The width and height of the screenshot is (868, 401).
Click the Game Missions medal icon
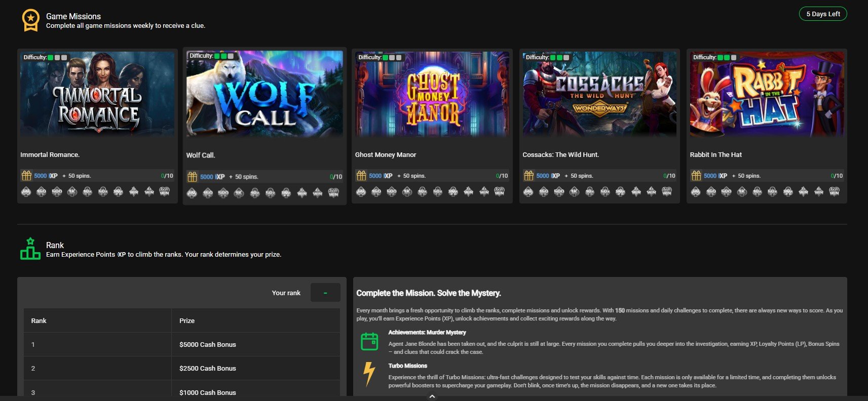click(30, 20)
